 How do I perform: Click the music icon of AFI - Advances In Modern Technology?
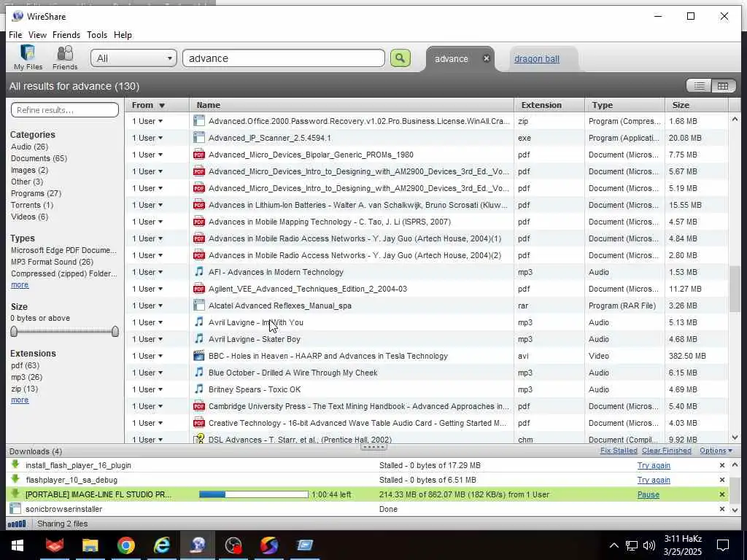pos(198,271)
